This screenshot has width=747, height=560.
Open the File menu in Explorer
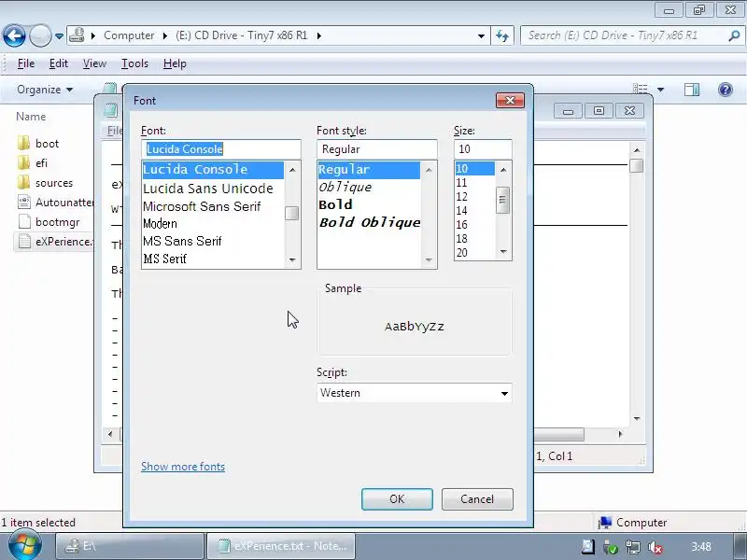click(x=26, y=63)
